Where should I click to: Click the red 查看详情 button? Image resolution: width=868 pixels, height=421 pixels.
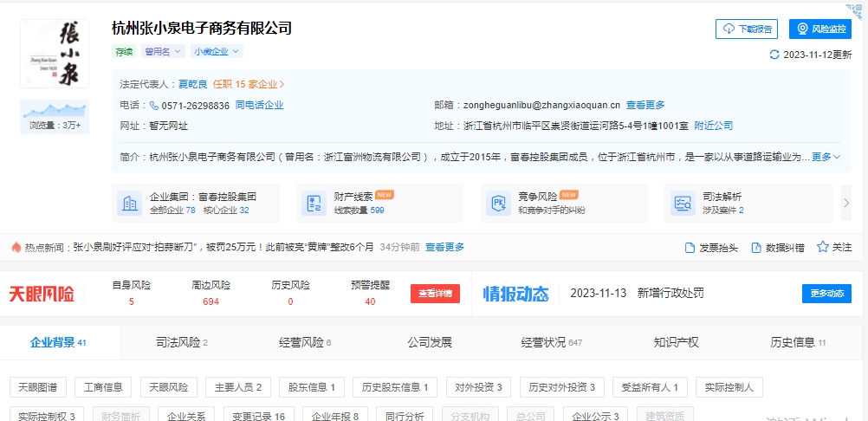click(435, 294)
